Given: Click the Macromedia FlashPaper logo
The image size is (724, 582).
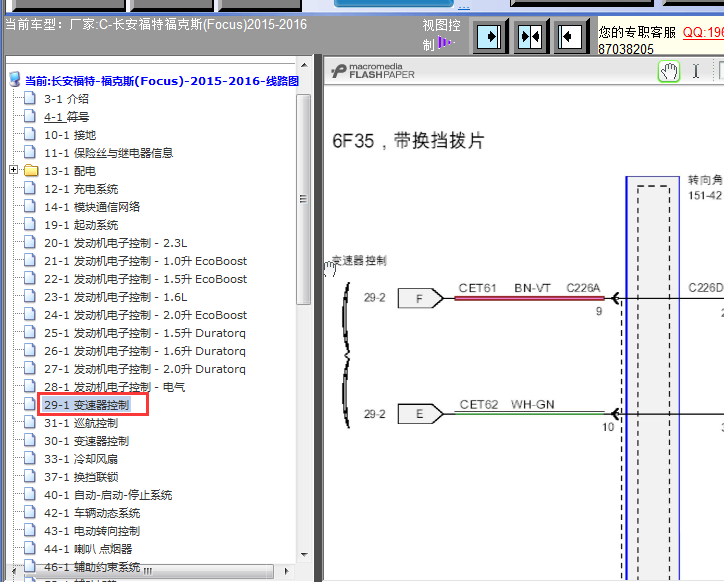Looking at the screenshot, I should click(373, 71).
